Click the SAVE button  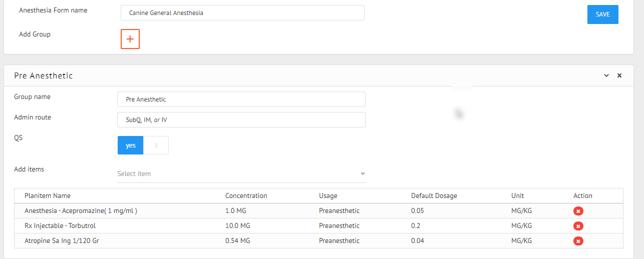(x=602, y=14)
